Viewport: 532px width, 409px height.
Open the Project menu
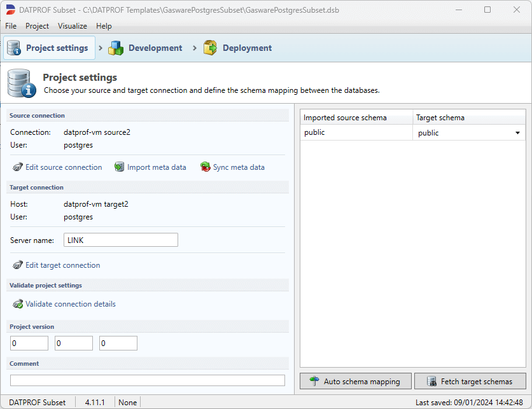tap(37, 26)
